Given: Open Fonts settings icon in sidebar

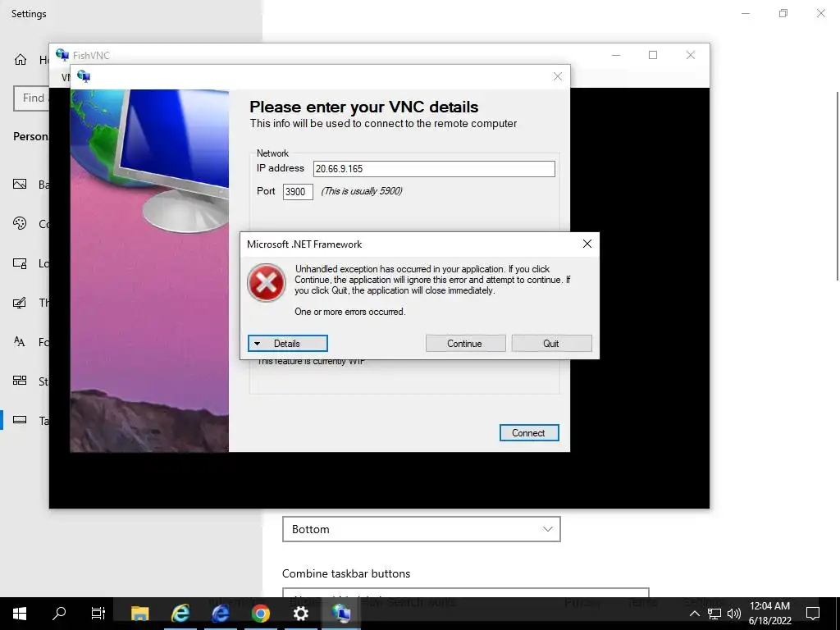Looking at the screenshot, I should coord(20,342).
